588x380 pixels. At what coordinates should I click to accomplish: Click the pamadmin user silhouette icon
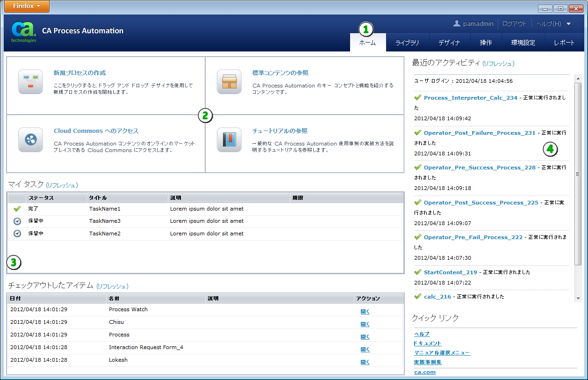point(457,23)
